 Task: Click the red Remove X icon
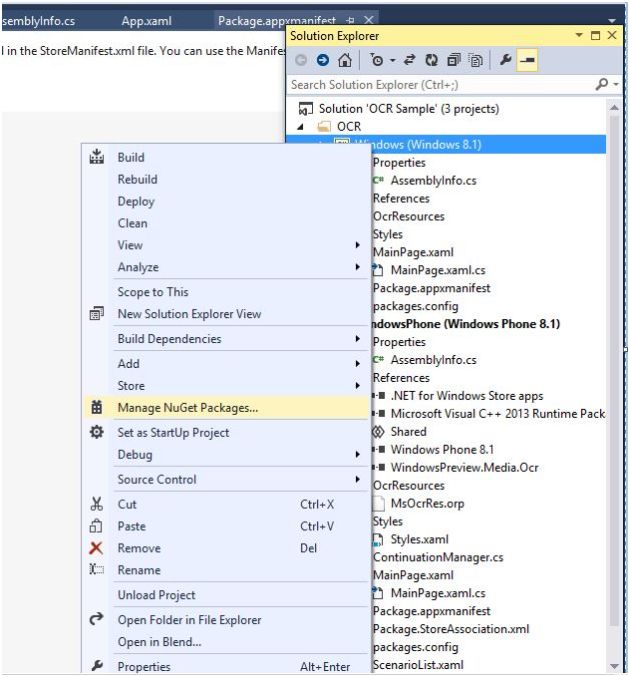click(x=96, y=548)
